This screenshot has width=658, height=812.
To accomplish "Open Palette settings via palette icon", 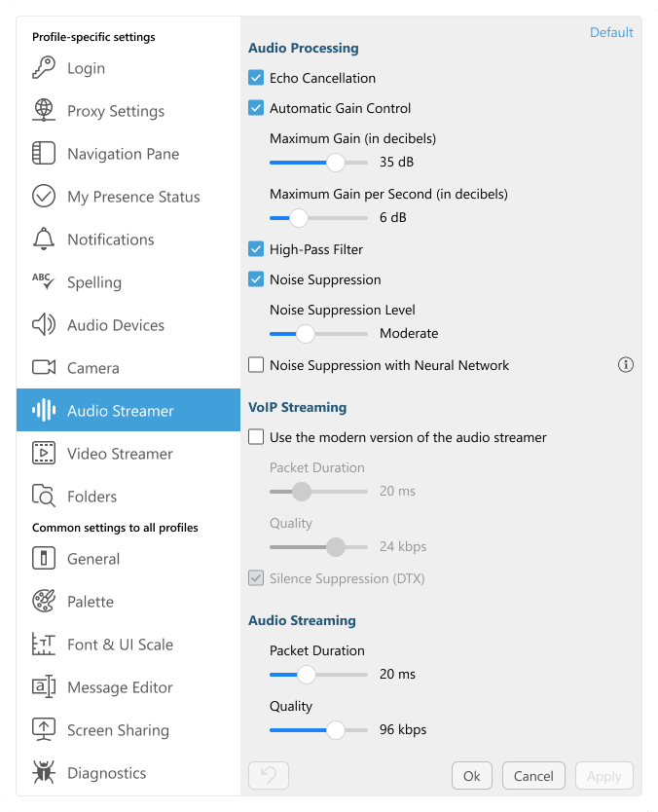I will click(44, 602).
